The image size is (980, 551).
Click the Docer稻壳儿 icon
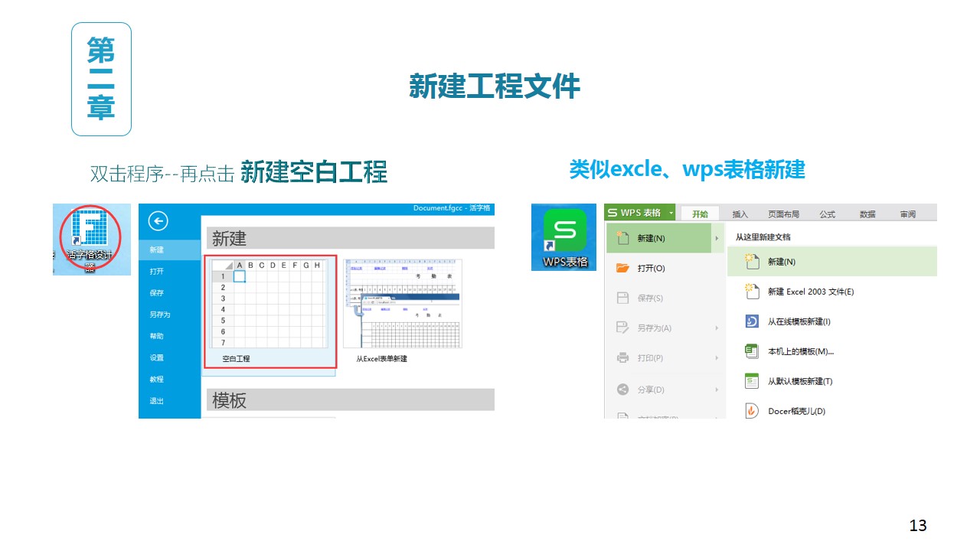coord(751,411)
